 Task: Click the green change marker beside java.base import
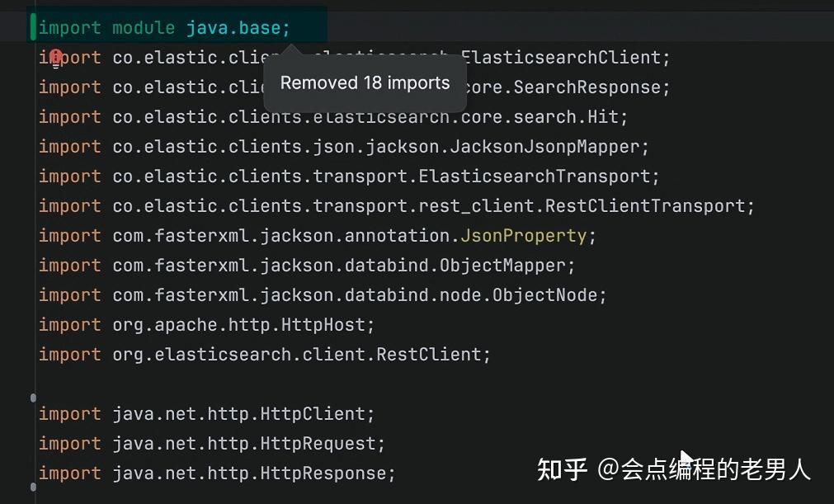tap(33, 26)
